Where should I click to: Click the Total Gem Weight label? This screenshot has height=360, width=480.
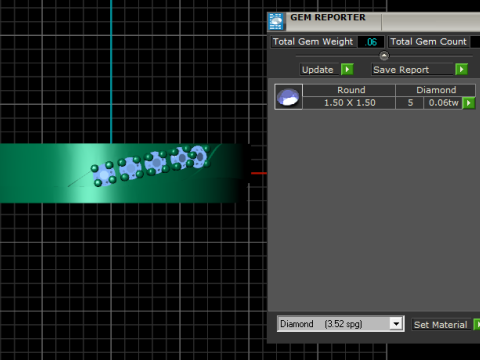pyautogui.click(x=313, y=42)
